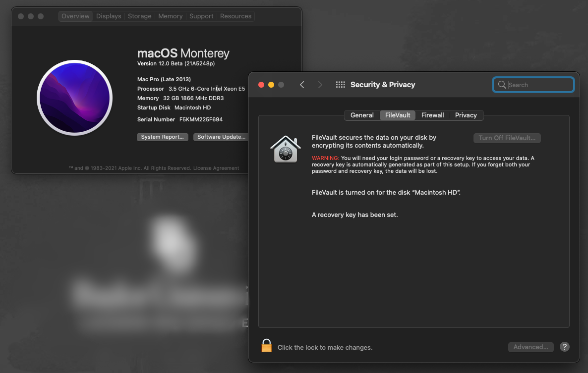This screenshot has width=588, height=373.
Task: Click the FileVault house safe icon
Action: point(286,149)
